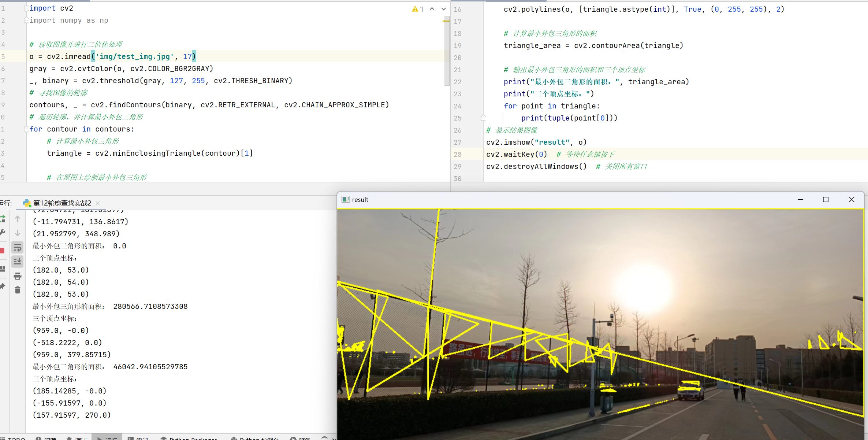The height and width of the screenshot is (440, 868).
Task: Click the pin tab icon in run panel
Action: click(3, 286)
